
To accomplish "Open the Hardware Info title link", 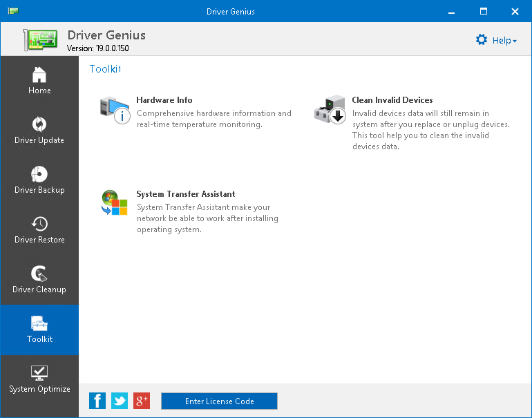I will 164,100.
